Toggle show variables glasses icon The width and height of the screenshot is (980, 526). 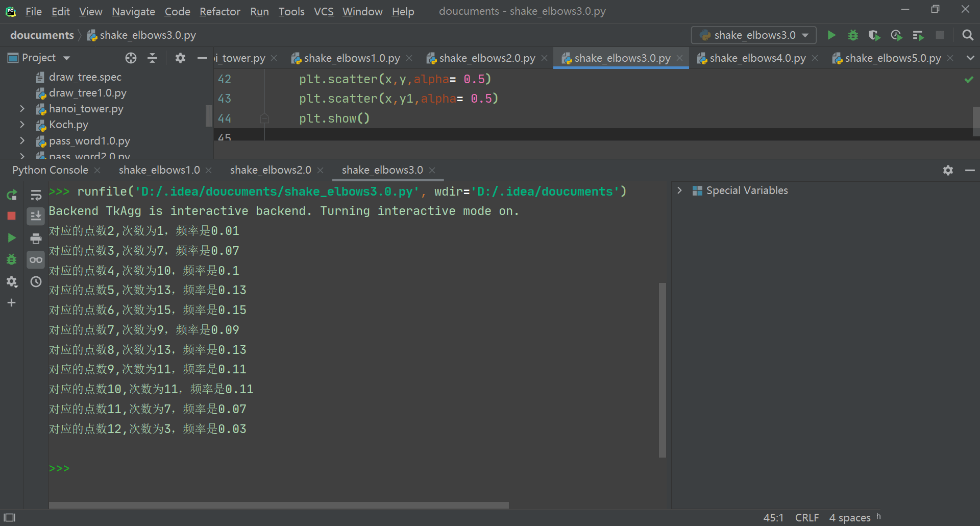[x=36, y=259]
